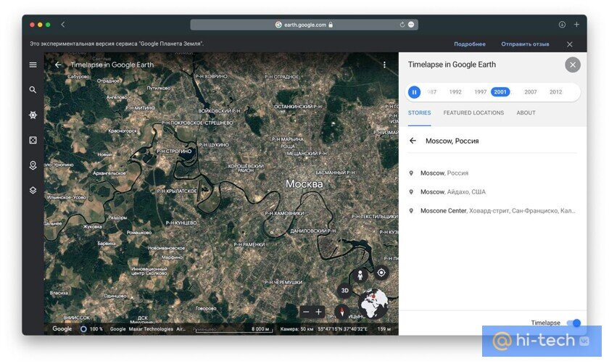Click the Р-Н ЧЕРЕМУШКИ district label
Image resolution: width=609 pixels, height=364 pixels.
click(283, 282)
